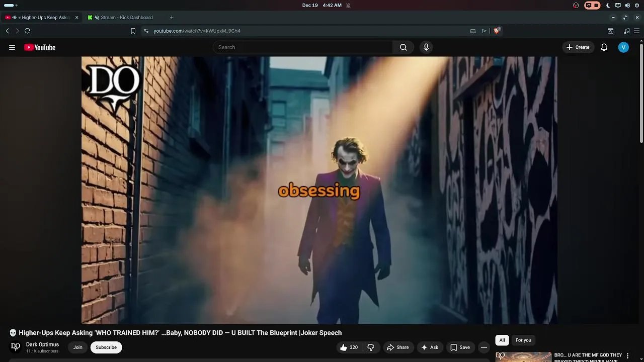Open the YouTube hamburger guide menu
The width and height of the screenshot is (644, 362).
point(12,47)
